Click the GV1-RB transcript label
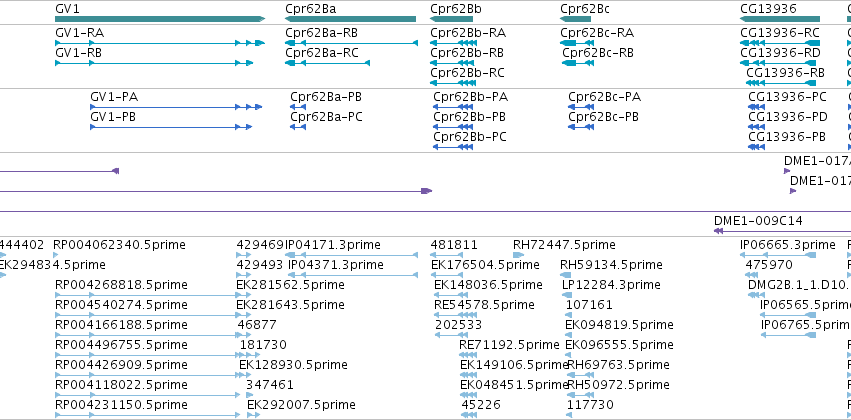This screenshot has height=420, width=851. tap(79, 53)
